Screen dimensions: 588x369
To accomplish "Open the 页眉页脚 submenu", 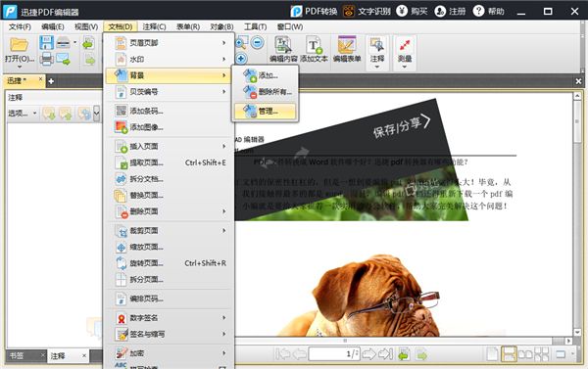I will 169,43.
